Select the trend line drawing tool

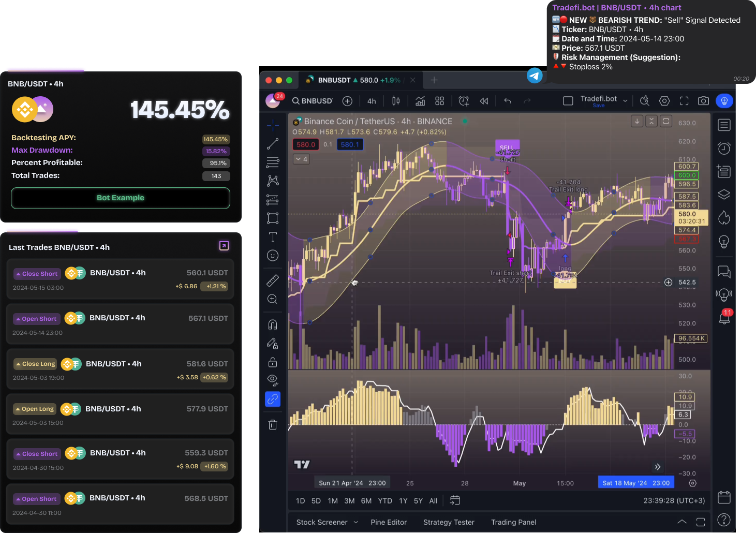coord(273,144)
